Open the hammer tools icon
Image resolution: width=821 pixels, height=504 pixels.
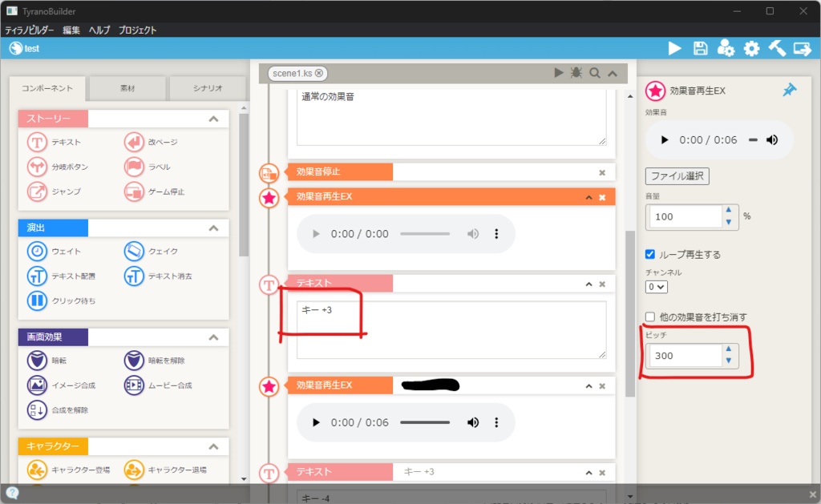[x=777, y=49]
